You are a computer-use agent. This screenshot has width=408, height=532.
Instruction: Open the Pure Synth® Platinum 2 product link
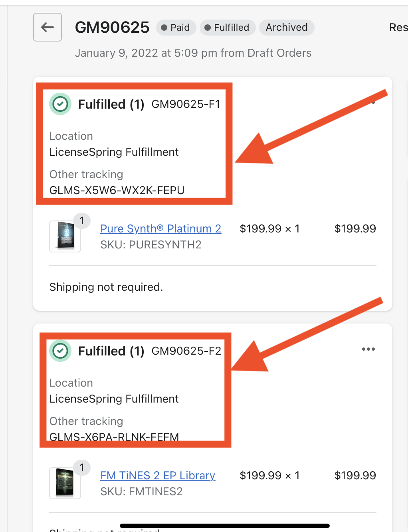point(160,228)
